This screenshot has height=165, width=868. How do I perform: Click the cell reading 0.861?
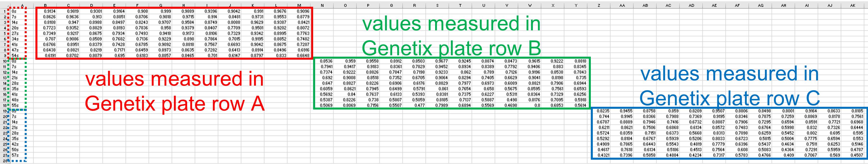click(437, 89)
